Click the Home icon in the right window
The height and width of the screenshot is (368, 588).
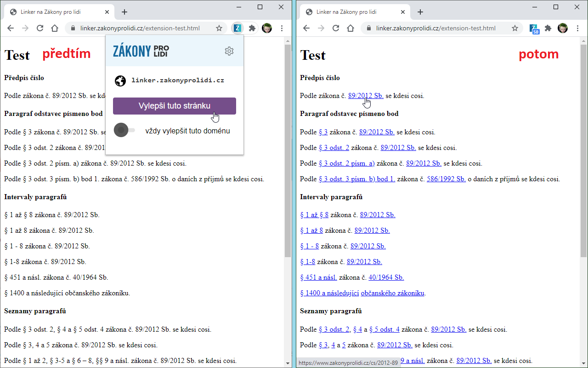350,28
